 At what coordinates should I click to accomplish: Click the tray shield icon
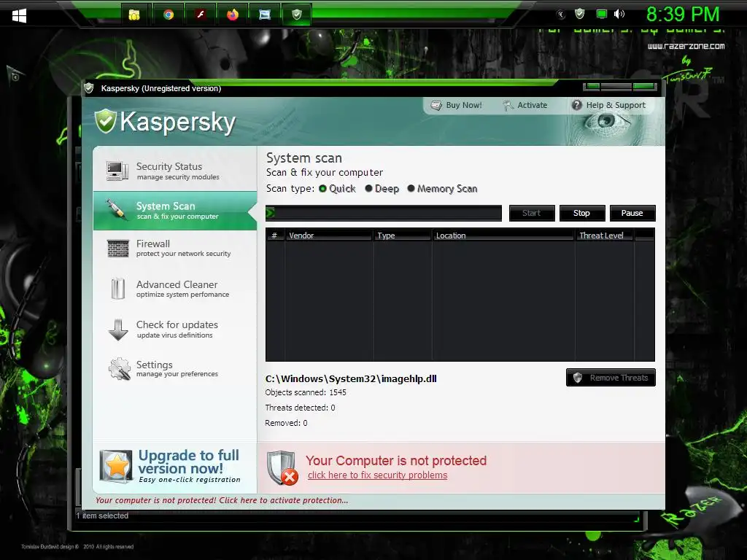coord(579,14)
